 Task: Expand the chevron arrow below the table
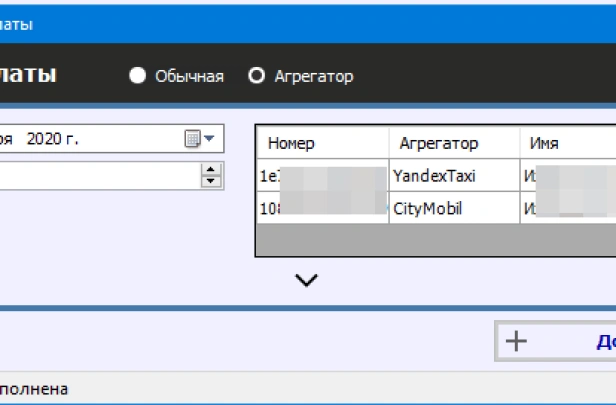click(307, 281)
